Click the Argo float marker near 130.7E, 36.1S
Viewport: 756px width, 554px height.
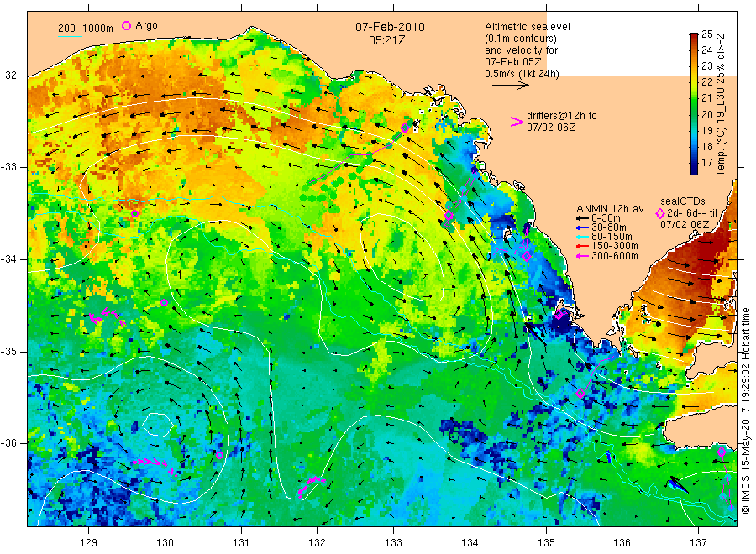tap(220, 455)
